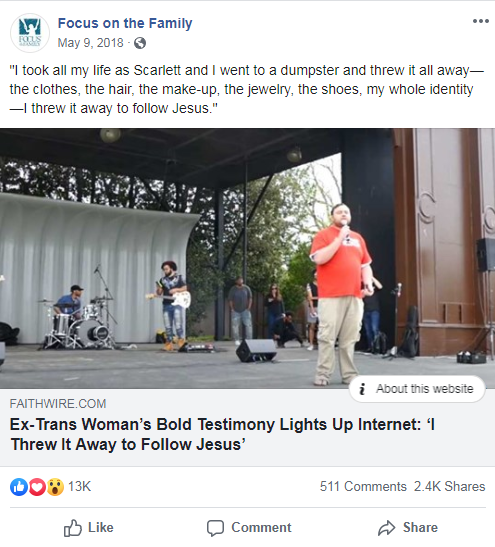The height and width of the screenshot is (547, 495).
Task: Click the About this website button
Action: (x=417, y=389)
